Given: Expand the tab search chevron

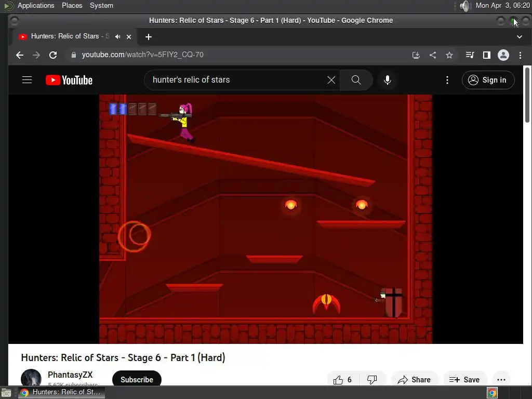Looking at the screenshot, I should pos(520,37).
